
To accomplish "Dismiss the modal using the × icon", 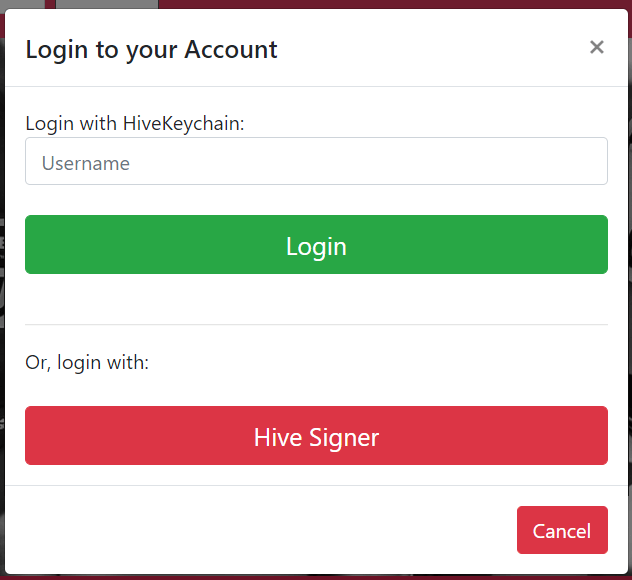I will [597, 47].
